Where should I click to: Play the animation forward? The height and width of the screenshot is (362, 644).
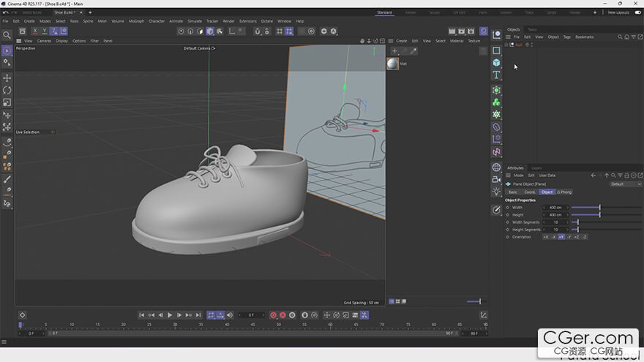click(170, 315)
